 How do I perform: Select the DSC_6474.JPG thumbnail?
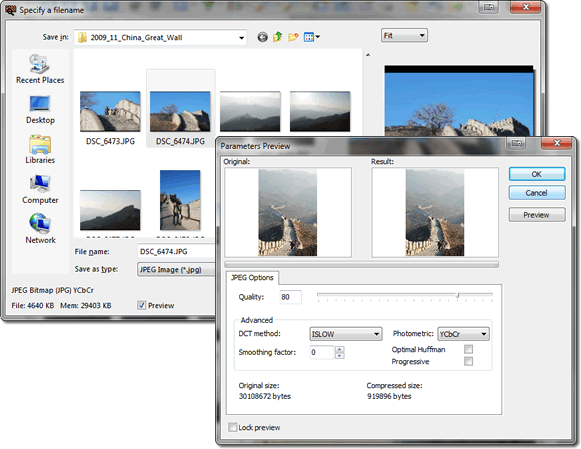[x=180, y=112]
